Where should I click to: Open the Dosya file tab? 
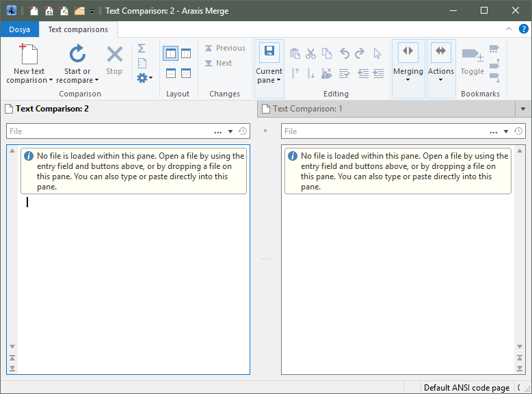click(x=19, y=29)
